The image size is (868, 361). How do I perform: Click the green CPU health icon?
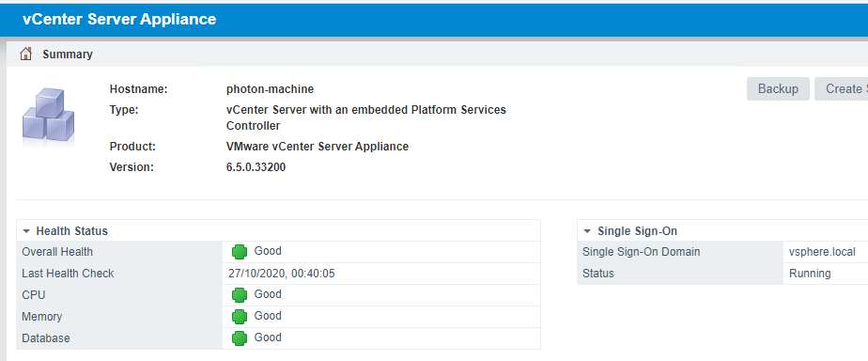240,295
